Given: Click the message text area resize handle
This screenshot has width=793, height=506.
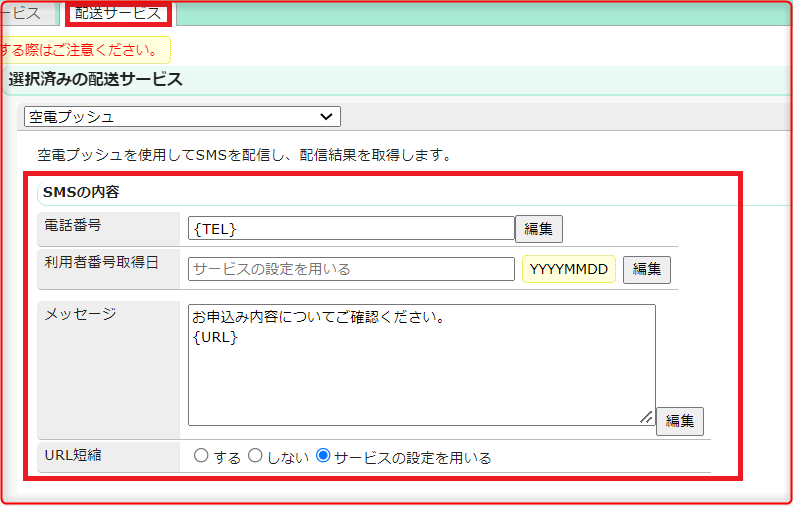Looking at the screenshot, I should click(x=646, y=417).
